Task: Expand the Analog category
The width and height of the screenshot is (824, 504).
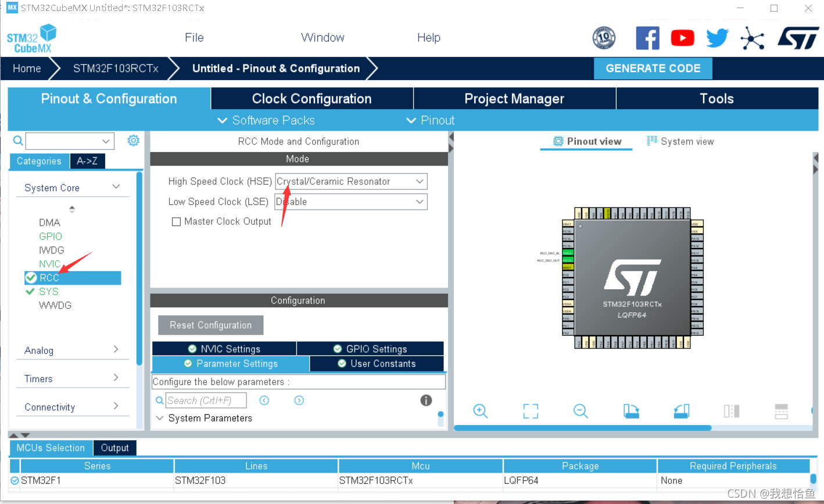Action: 116,349
